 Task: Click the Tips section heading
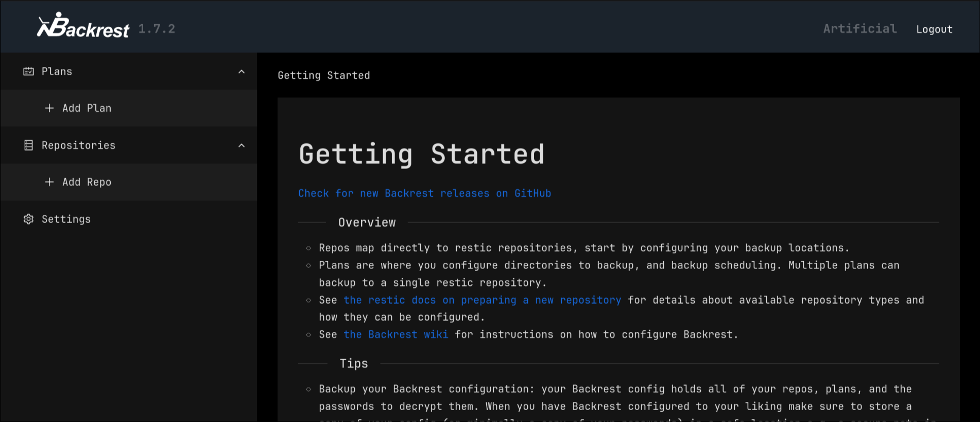[354, 364]
